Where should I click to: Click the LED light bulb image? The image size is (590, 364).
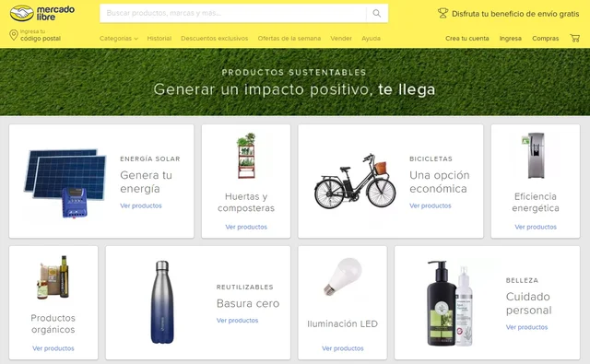(343, 276)
